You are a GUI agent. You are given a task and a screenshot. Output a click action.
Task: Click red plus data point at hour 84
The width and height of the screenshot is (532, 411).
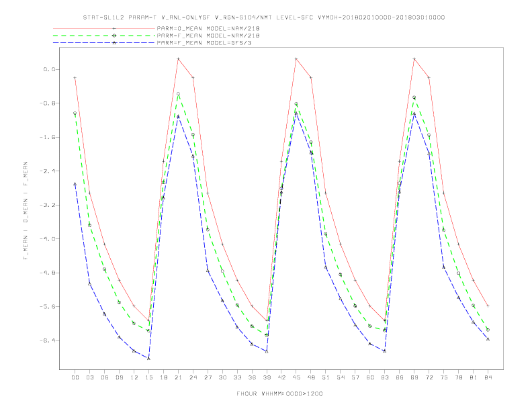(x=488, y=306)
